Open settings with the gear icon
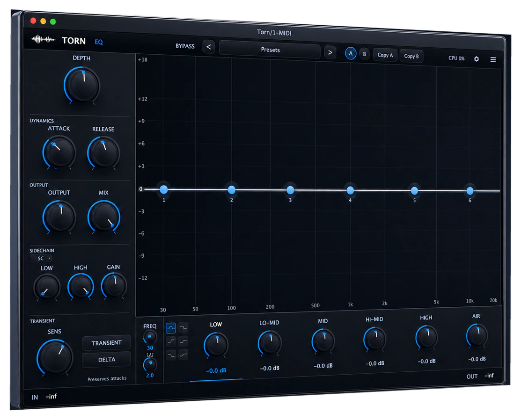The width and height of the screenshot is (521, 420). tap(477, 59)
